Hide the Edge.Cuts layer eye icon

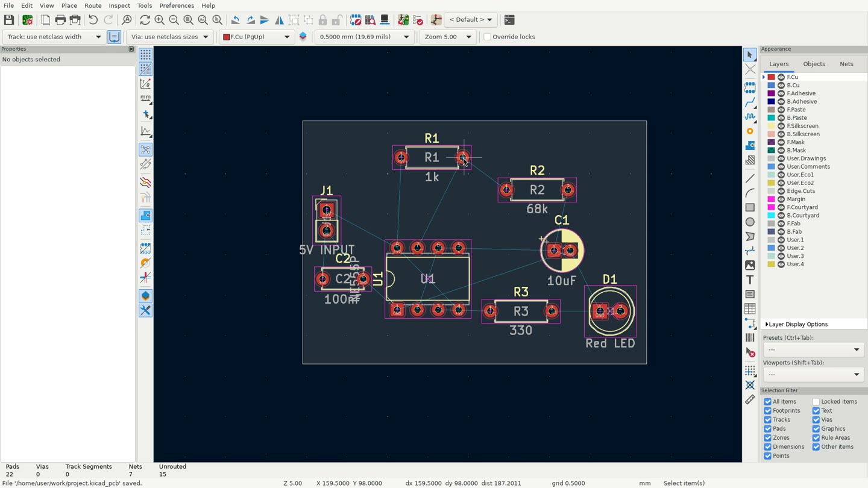pos(781,191)
